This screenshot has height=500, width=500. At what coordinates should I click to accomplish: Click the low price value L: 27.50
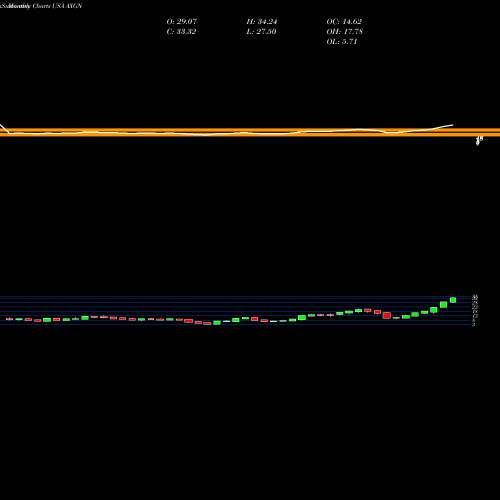(x=261, y=32)
